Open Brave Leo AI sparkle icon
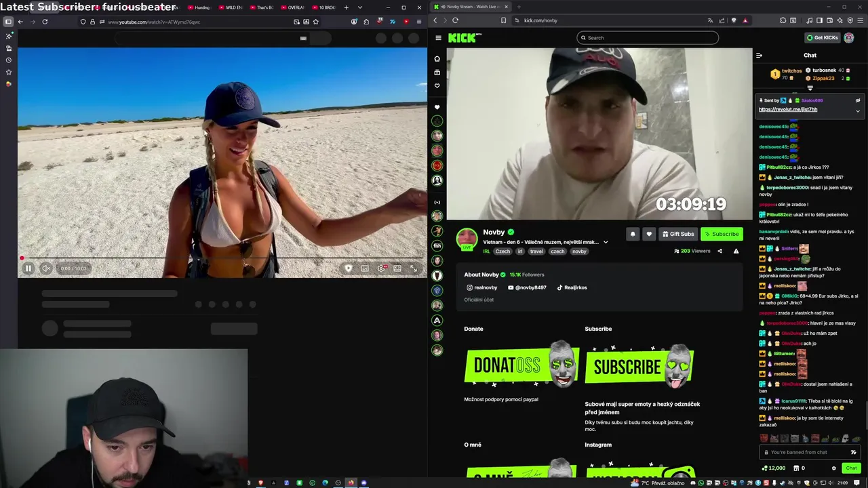Screen dimensions: 868x488 tap(840, 20)
